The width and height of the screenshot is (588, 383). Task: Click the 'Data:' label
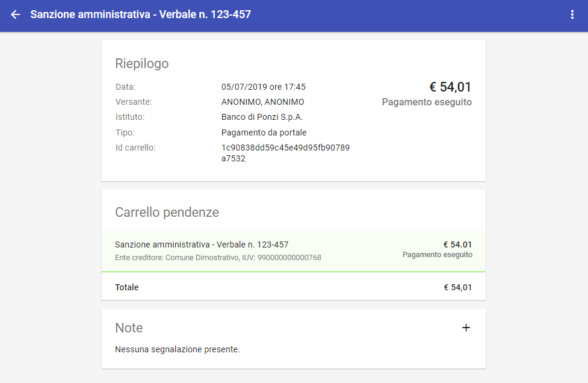click(x=125, y=87)
